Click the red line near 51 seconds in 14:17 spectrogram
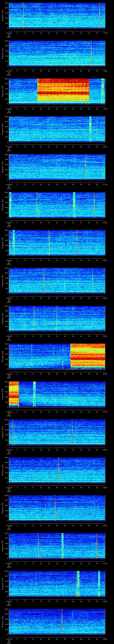 [x=91, y=53]
